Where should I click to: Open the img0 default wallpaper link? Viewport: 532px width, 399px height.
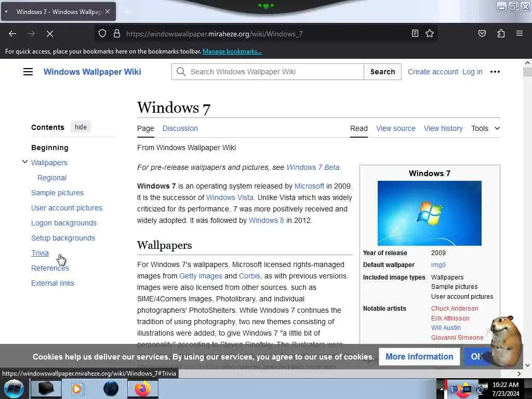[438, 264]
